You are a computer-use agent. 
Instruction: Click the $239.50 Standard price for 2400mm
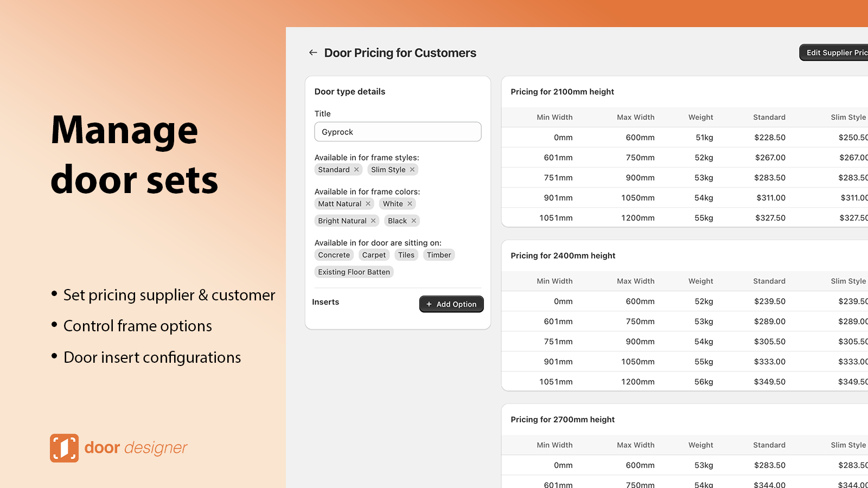pos(770,301)
